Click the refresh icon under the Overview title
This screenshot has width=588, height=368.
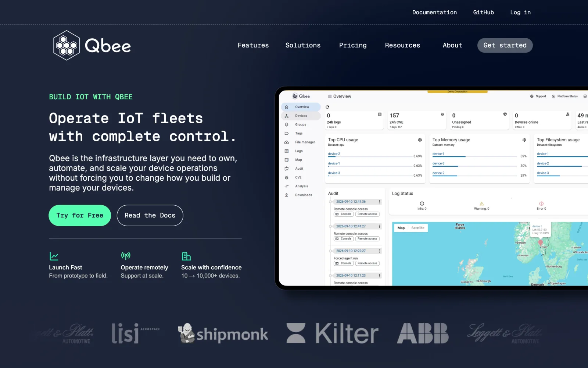[327, 107]
